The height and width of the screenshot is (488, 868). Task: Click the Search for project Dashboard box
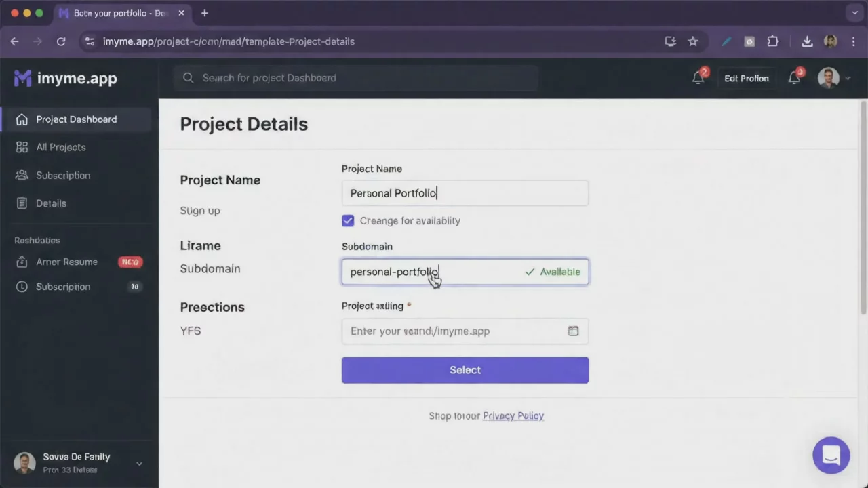click(x=355, y=78)
